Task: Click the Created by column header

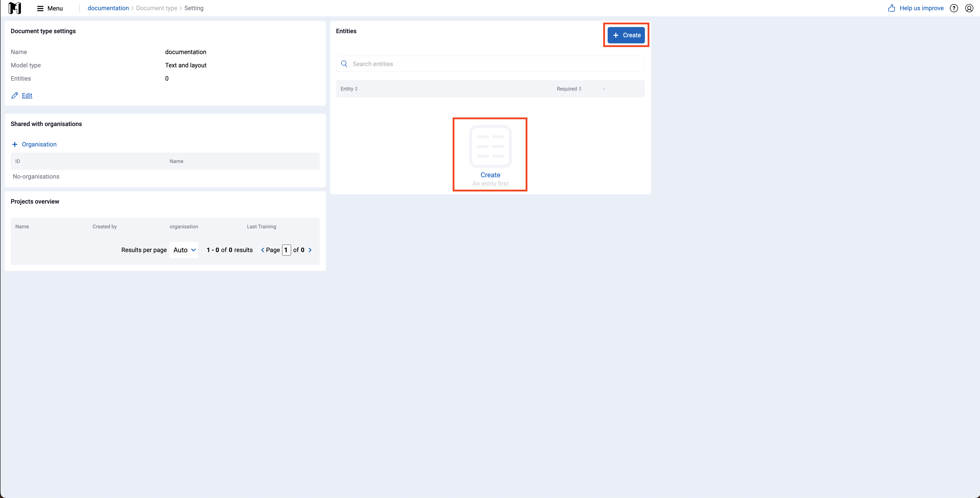Action: [105, 226]
